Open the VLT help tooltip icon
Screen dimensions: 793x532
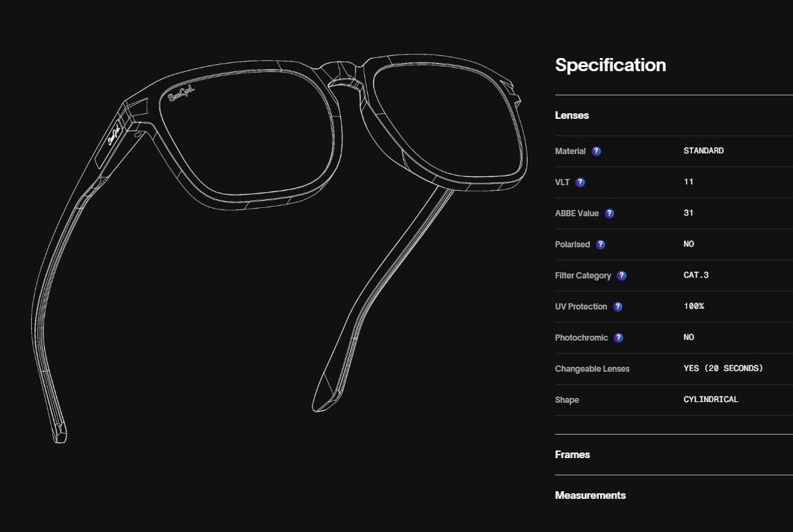[580, 182]
